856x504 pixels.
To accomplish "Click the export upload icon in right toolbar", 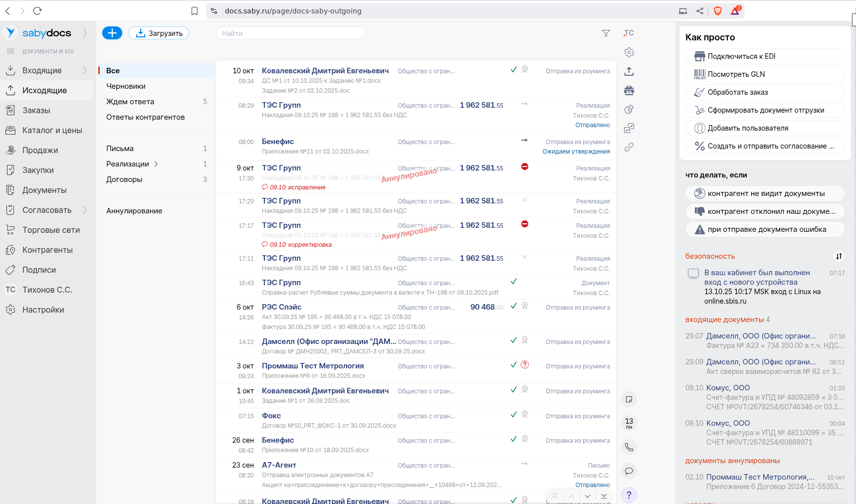I will pyautogui.click(x=629, y=72).
